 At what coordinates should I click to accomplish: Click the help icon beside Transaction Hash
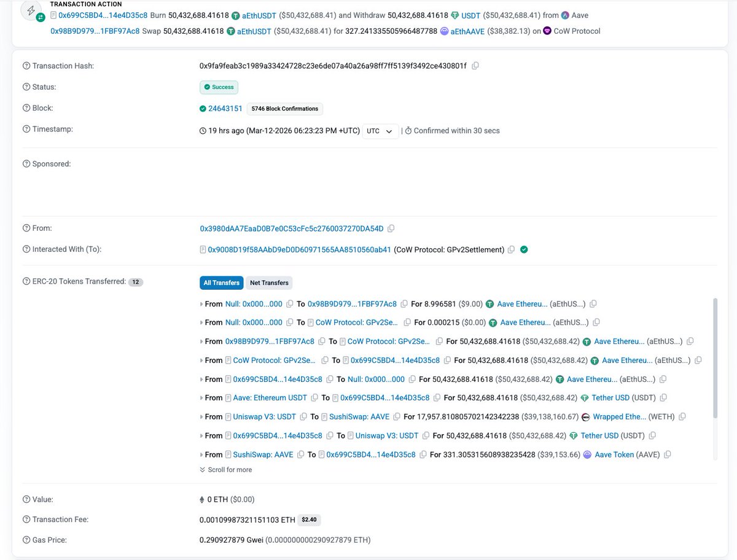[x=26, y=66]
